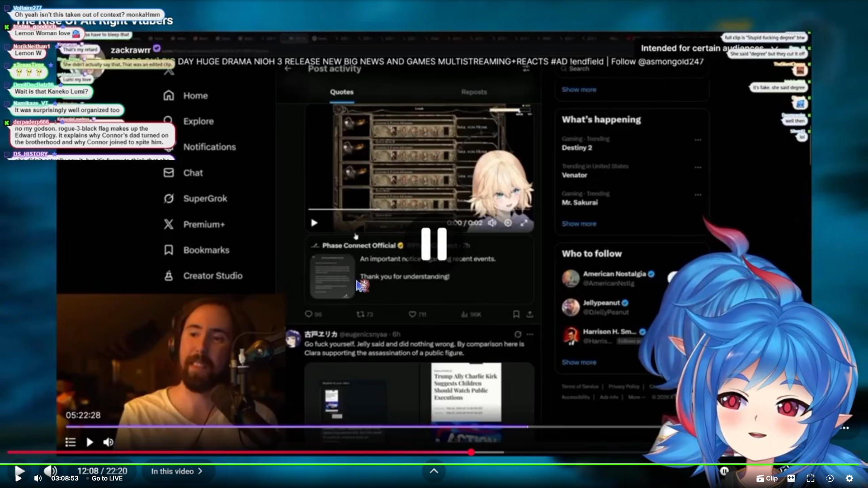Click the upward chevron above the bottom bar
The height and width of the screenshot is (488, 868).
click(434, 471)
